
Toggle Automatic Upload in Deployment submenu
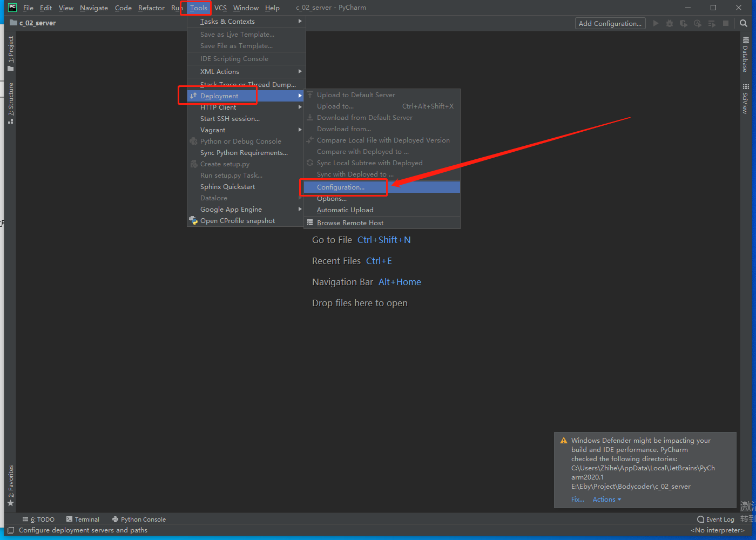(x=346, y=210)
